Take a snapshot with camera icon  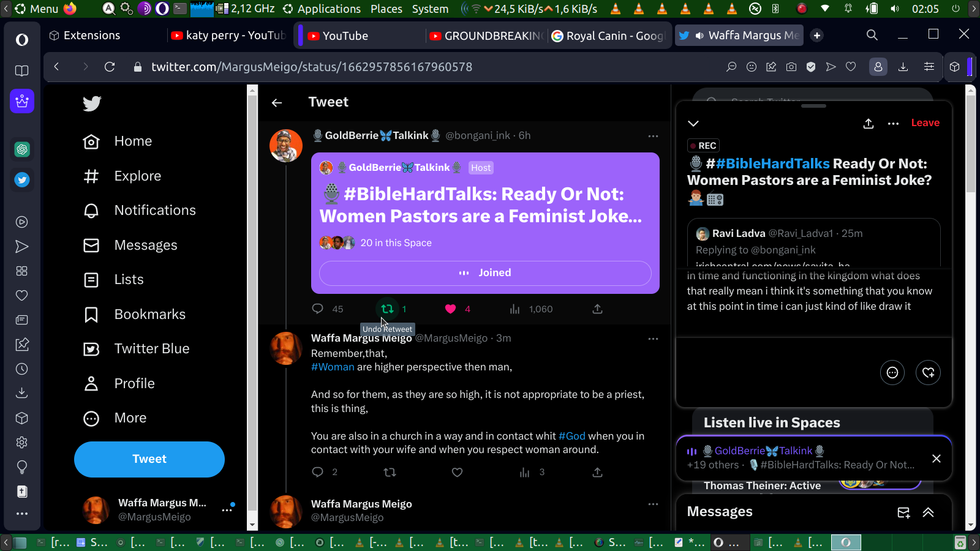tap(791, 67)
